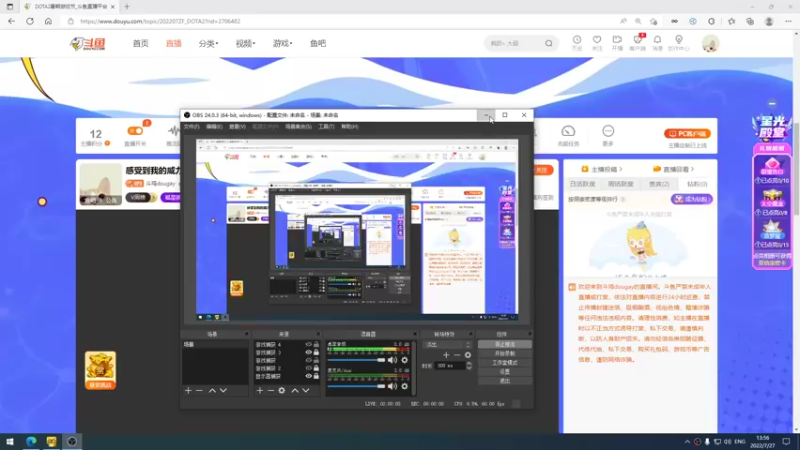Toggle visibility of 显示器捕获 source
800x450 pixels.
coord(308,376)
